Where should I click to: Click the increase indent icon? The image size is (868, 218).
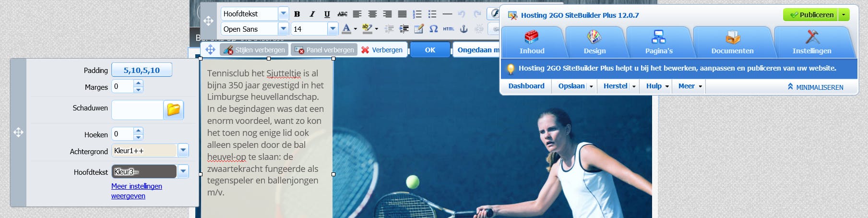pyautogui.click(x=404, y=29)
